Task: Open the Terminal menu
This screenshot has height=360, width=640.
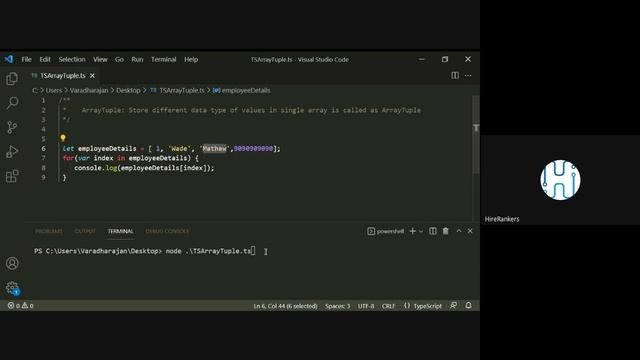Action: coord(164,59)
